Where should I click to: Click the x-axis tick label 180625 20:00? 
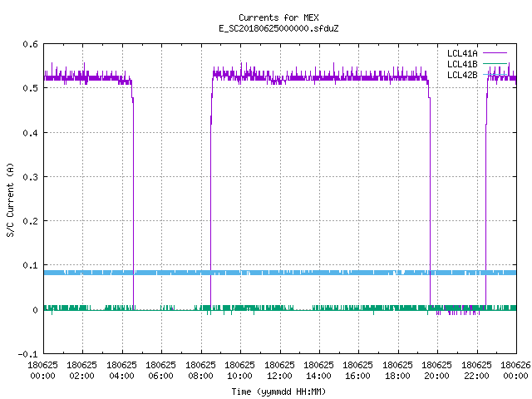436,371
